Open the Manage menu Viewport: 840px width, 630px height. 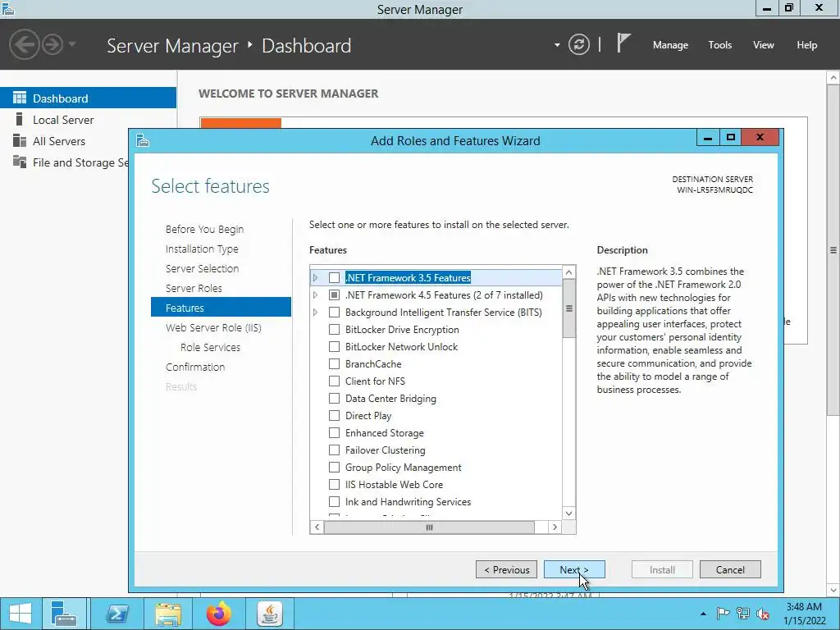670,45
